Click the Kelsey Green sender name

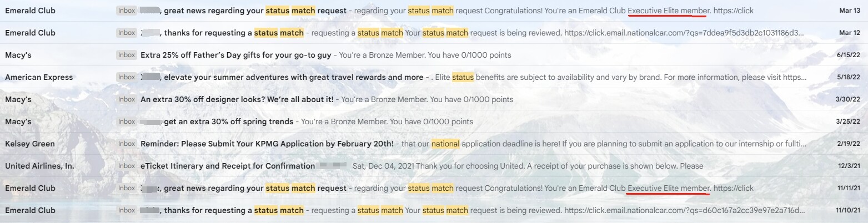click(30, 144)
